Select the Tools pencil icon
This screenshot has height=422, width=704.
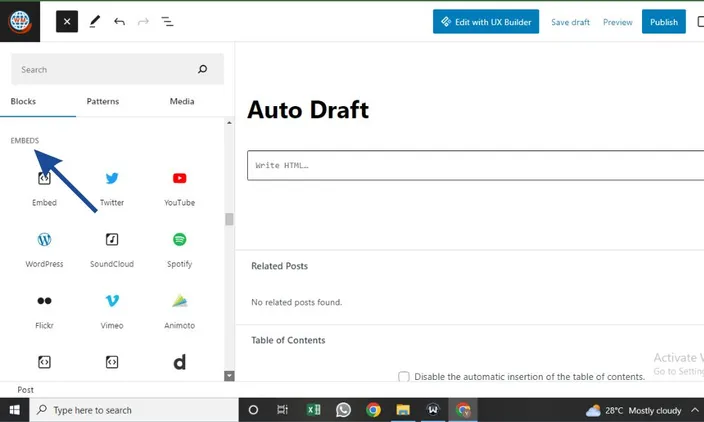[x=94, y=22]
